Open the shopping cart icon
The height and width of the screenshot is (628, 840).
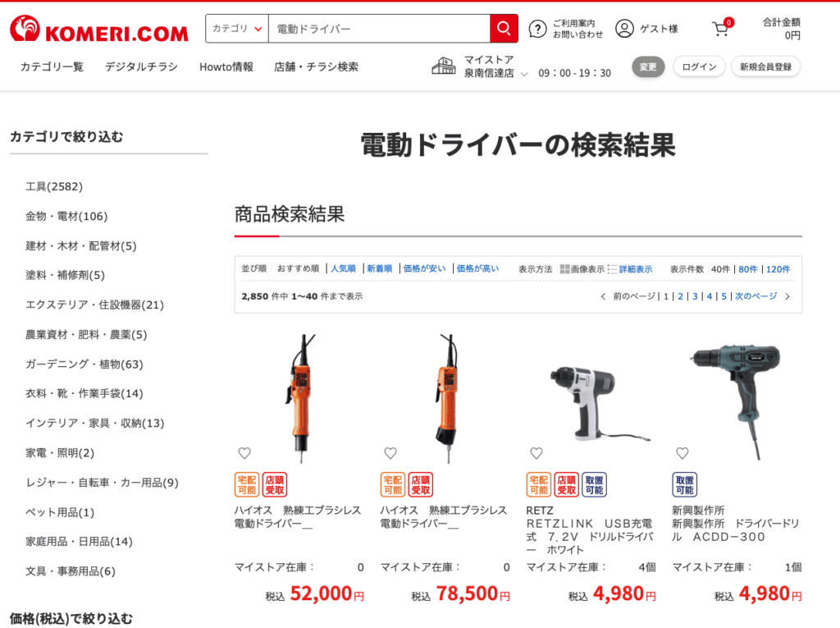[x=721, y=29]
